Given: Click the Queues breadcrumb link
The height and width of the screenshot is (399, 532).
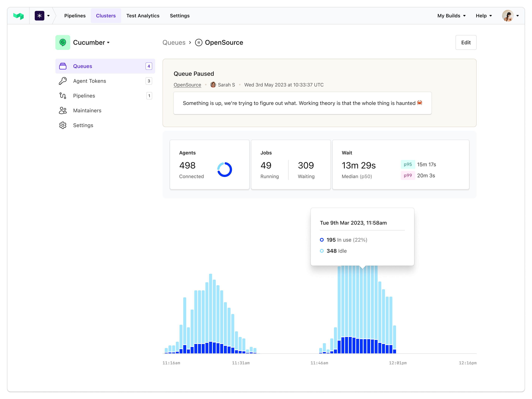Looking at the screenshot, I should (174, 42).
